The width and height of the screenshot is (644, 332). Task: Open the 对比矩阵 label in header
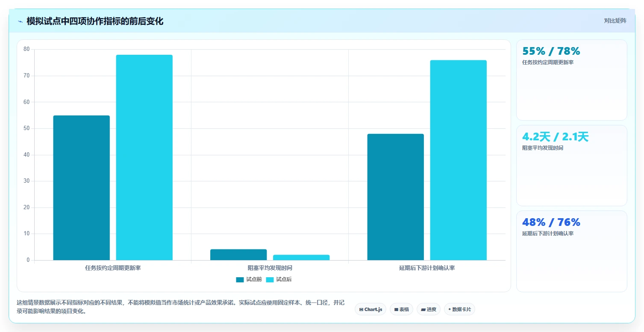pyautogui.click(x=615, y=21)
